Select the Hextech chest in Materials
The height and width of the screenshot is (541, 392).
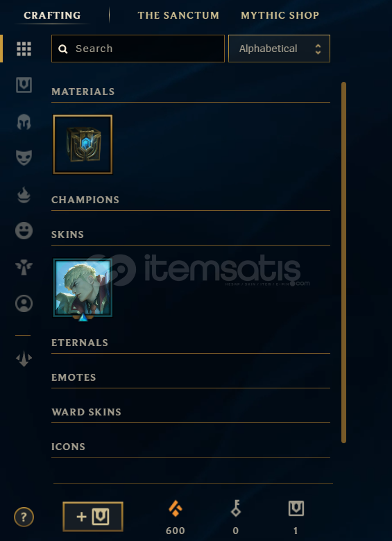coord(83,144)
